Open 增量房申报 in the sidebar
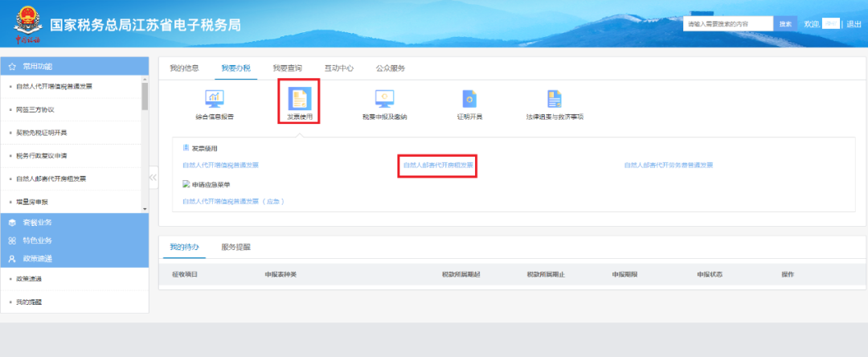This screenshot has height=357, width=868. (x=32, y=202)
